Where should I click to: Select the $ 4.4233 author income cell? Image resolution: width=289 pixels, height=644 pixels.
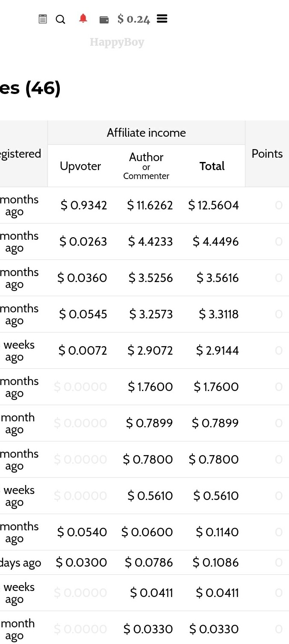click(x=150, y=241)
